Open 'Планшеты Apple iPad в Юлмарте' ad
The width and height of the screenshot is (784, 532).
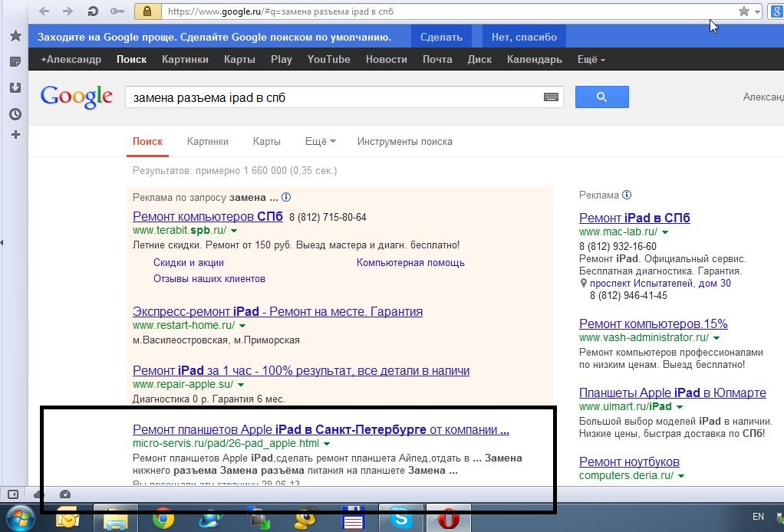pyautogui.click(x=673, y=393)
